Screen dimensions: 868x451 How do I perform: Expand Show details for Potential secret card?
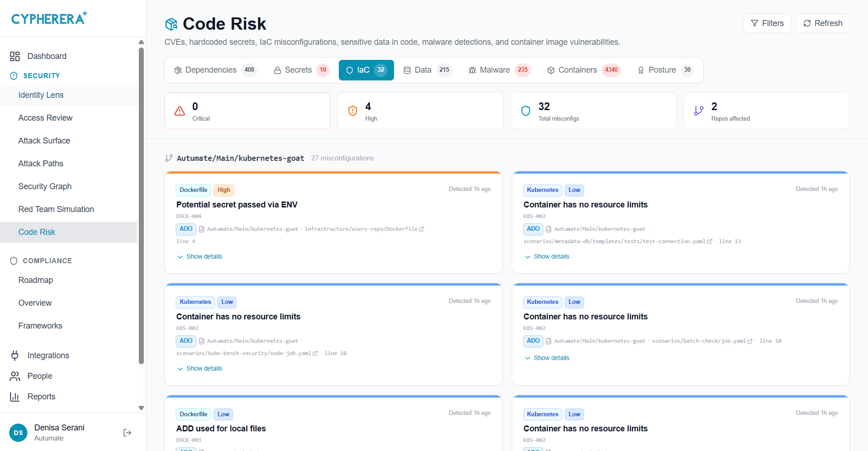coord(200,257)
